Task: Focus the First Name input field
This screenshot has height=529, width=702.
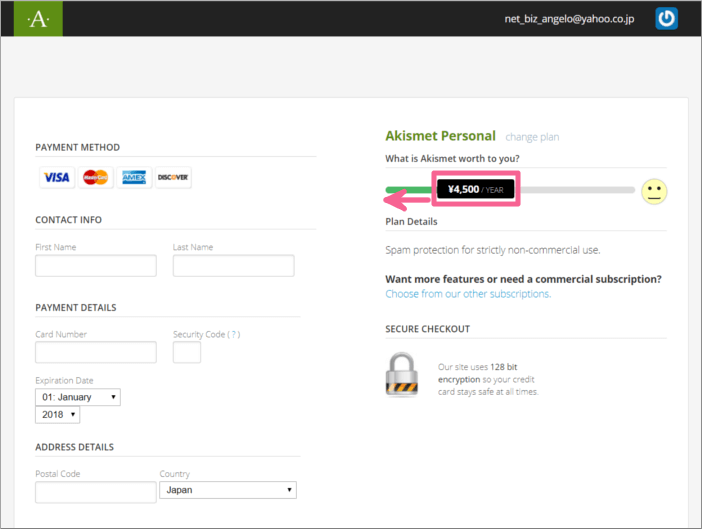Action: [96, 266]
